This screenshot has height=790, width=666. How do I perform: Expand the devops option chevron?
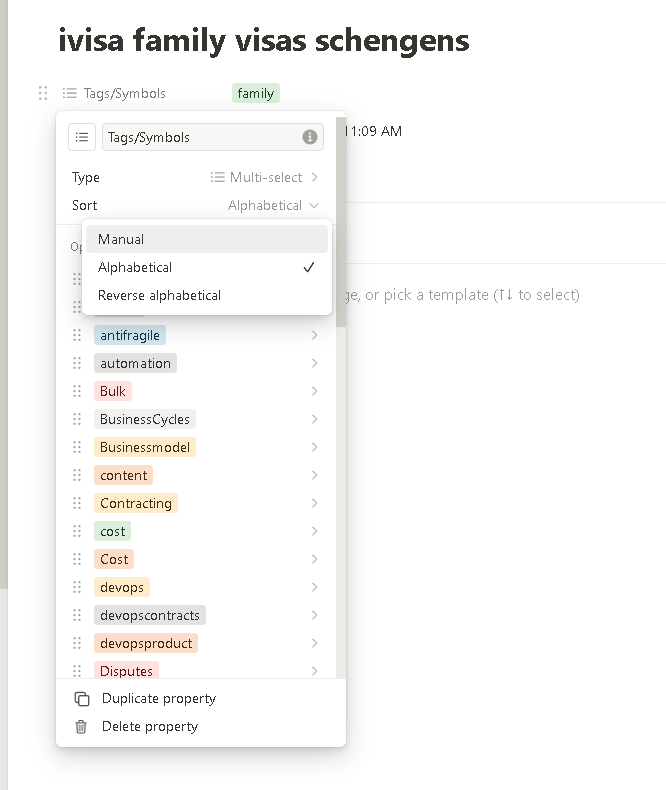(x=314, y=587)
